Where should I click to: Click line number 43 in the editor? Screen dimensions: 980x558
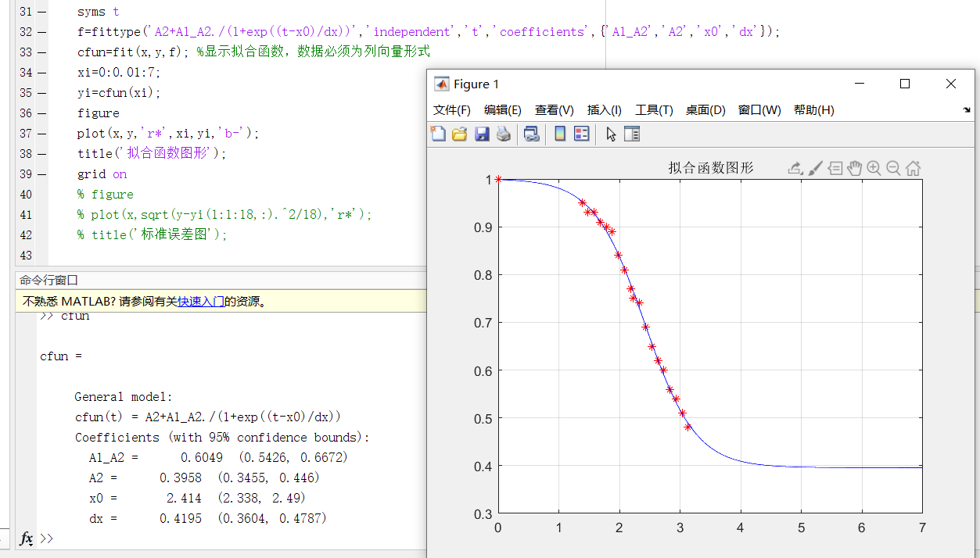pyautogui.click(x=25, y=256)
